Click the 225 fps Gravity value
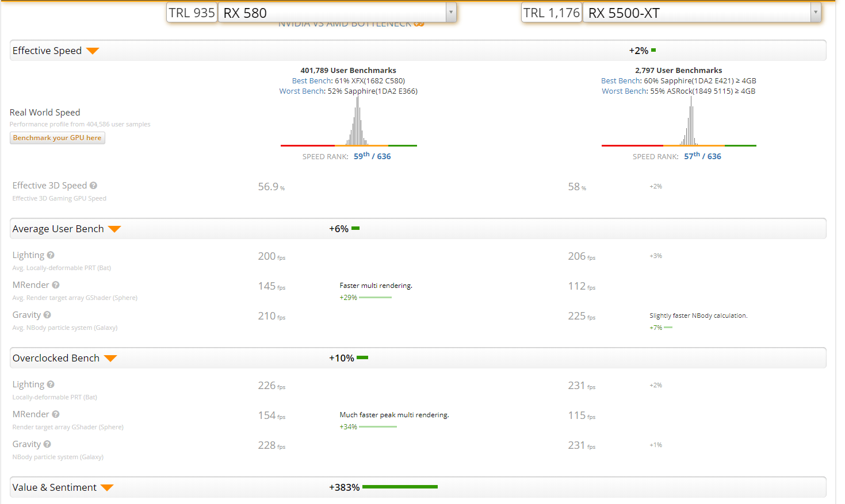The height and width of the screenshot is (504, 845). (x=582, y=316)
